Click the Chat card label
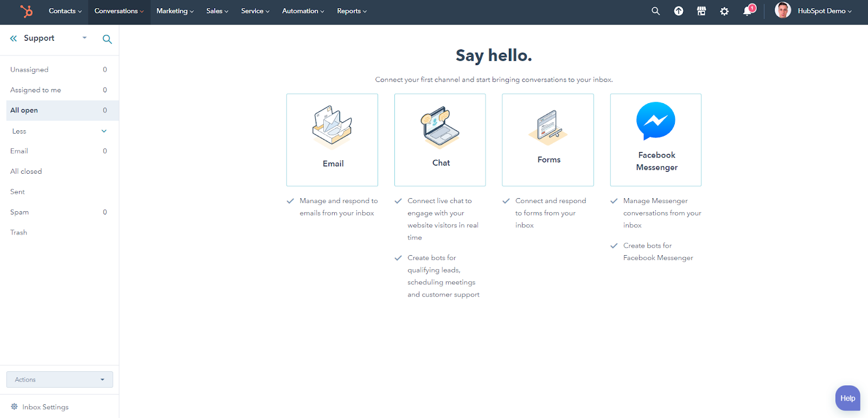 pos(441,163)
